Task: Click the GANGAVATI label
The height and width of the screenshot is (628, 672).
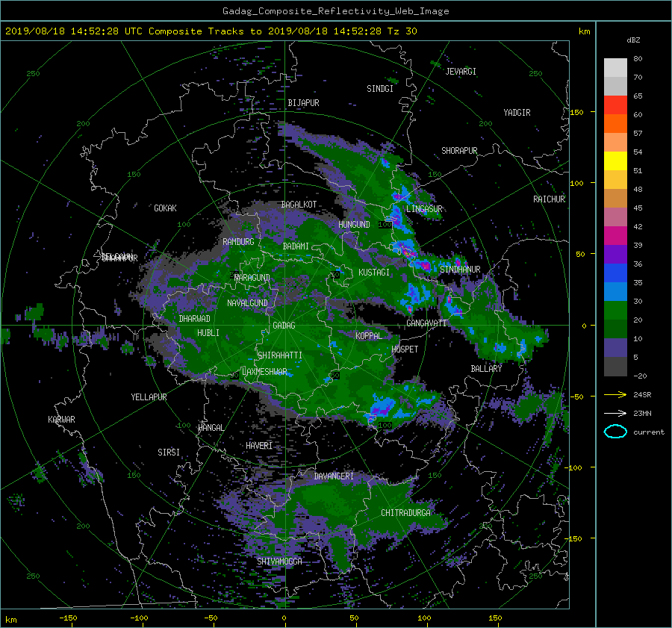Action: point(426,323)
